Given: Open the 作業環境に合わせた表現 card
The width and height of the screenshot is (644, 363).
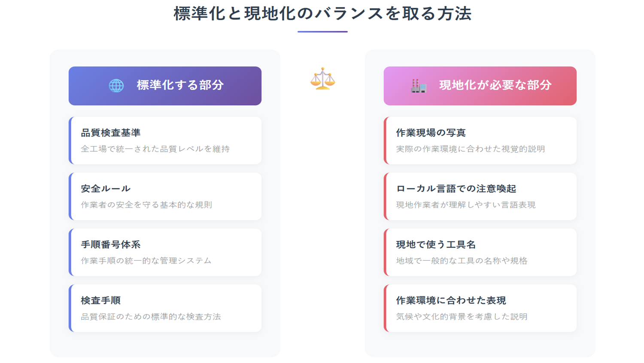Looking at the screenshot, I should coord(480,308).
